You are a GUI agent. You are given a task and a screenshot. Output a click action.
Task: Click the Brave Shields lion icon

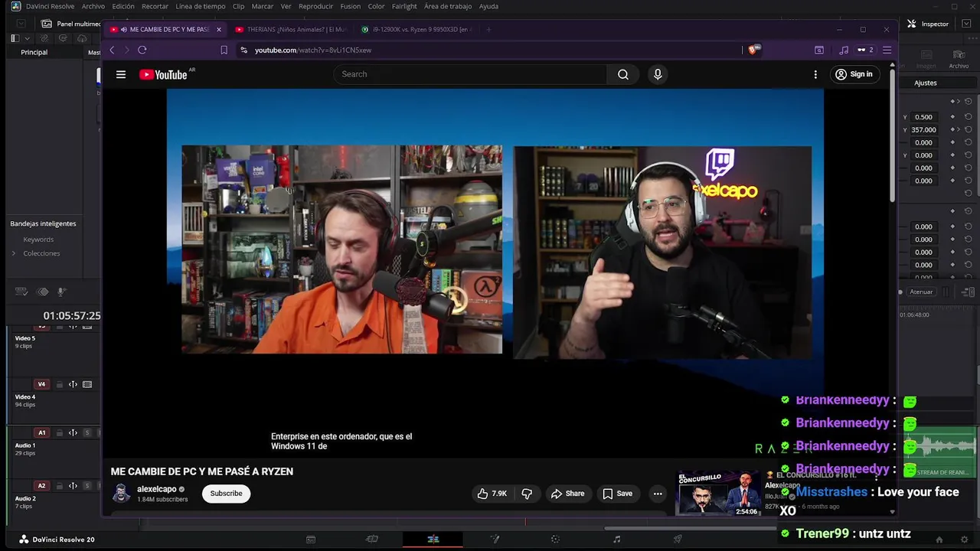[753, 50]
